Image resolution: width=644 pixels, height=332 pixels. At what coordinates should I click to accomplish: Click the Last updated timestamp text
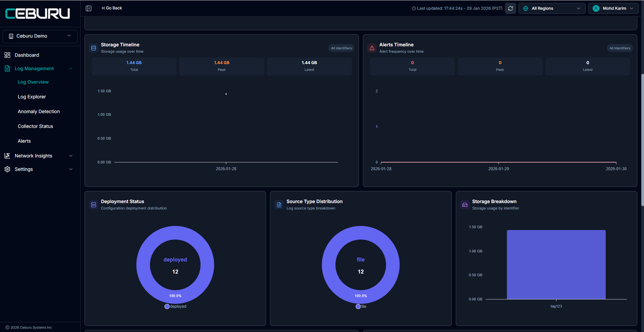pyautogui.click(x=460, y=8)
